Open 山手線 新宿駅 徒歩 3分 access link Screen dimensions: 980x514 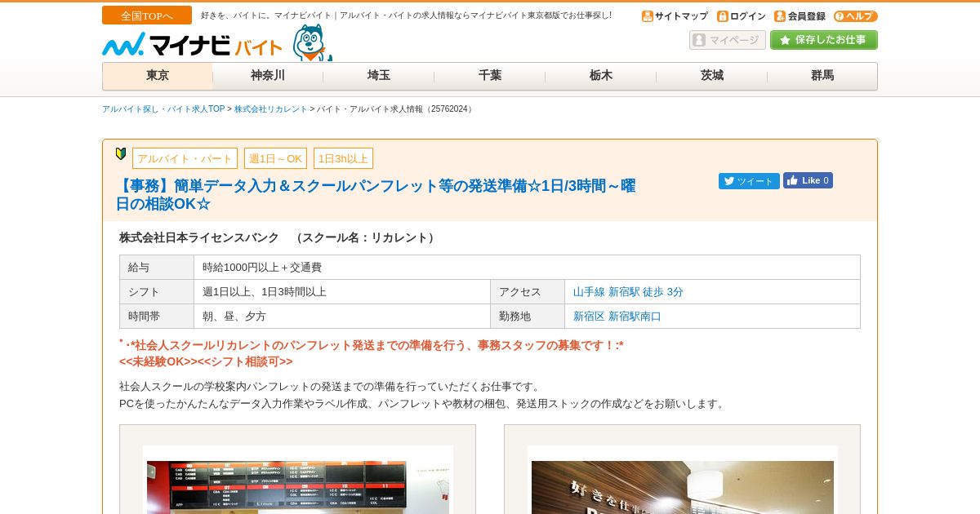coord(628,292)
